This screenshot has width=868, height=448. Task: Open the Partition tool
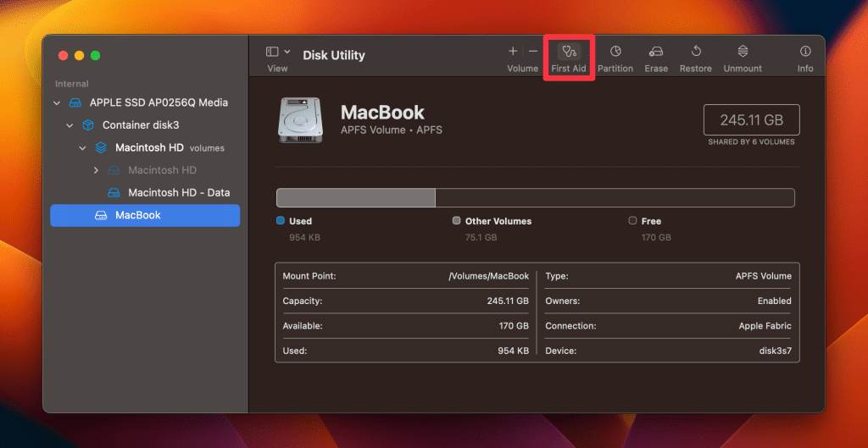pyautogui.click(x=615, y=52)
